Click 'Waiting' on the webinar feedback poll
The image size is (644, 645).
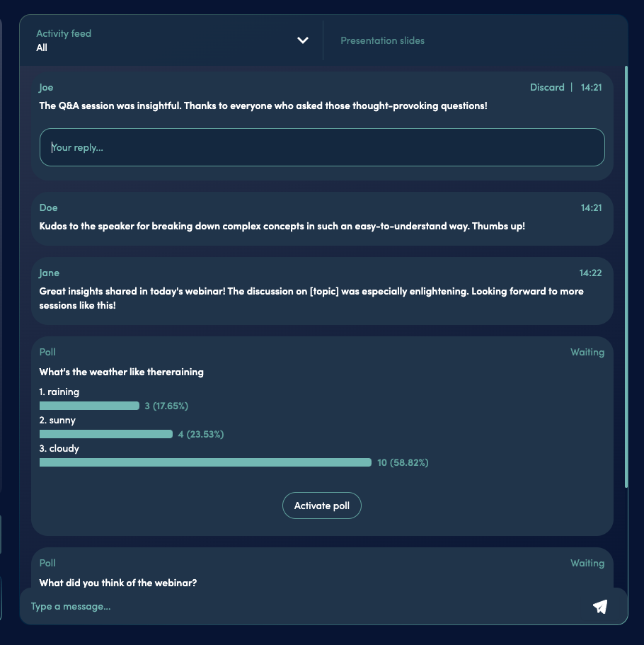(x=587, y=562)
